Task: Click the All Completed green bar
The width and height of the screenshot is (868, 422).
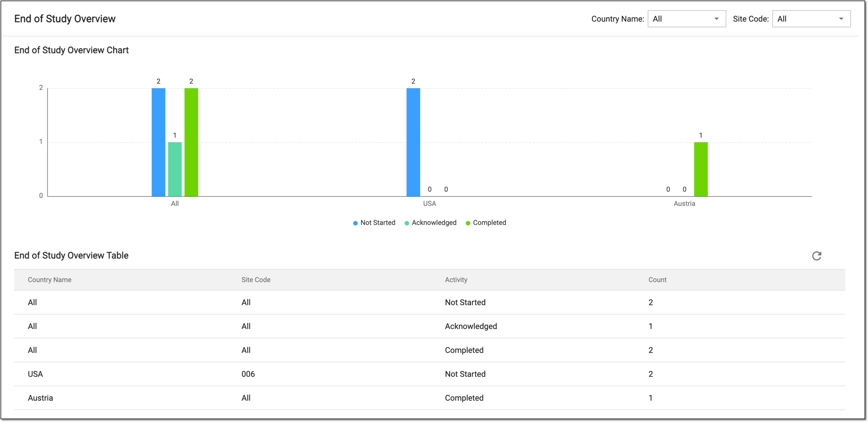Action: 191,142
